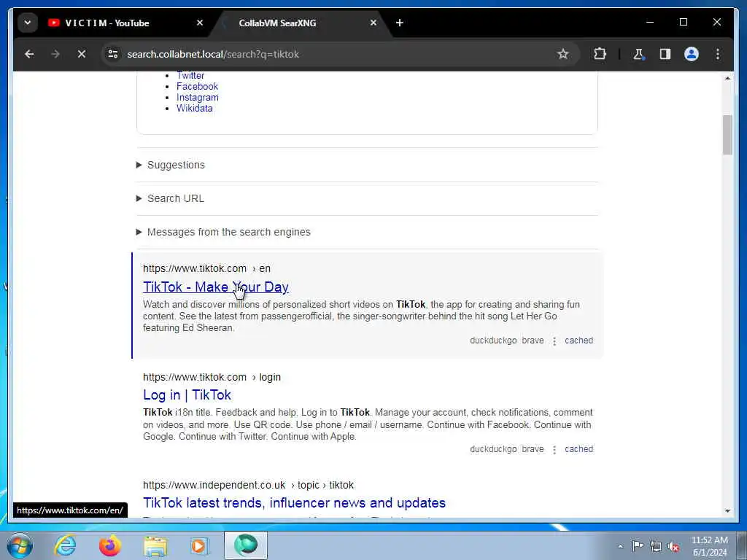Click cached link for TikTok Make Your Day
Screen dimensions: 747x560
(x=578, y=341)
